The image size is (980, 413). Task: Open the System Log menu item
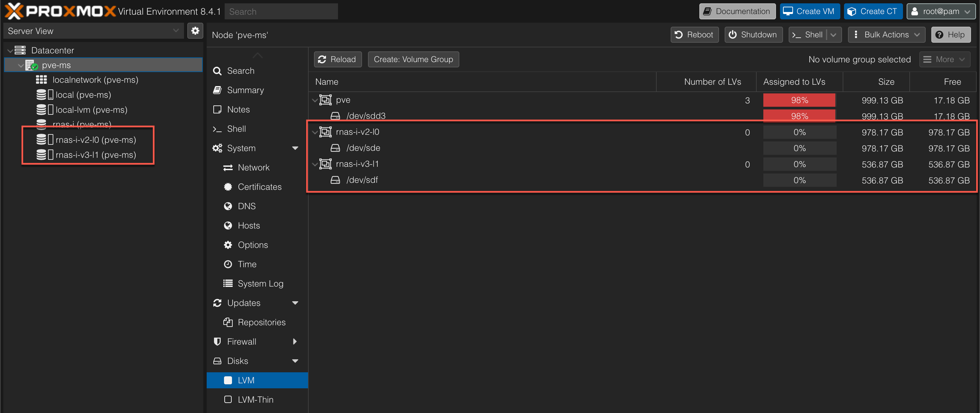257,284
